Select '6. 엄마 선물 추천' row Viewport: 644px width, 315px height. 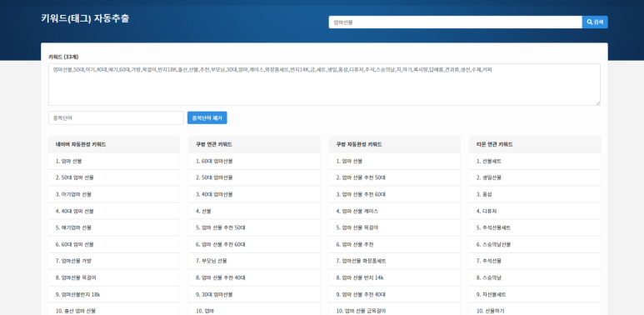tap(394, 244)
